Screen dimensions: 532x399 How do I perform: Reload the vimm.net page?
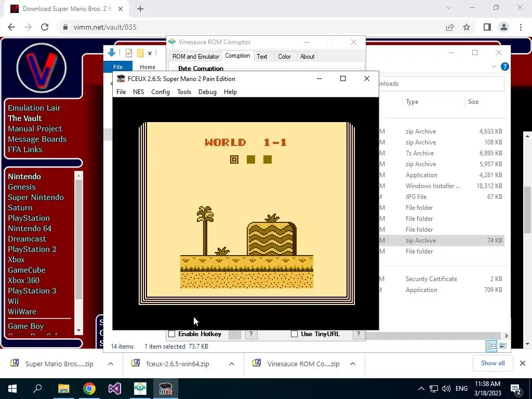[45, 27]
